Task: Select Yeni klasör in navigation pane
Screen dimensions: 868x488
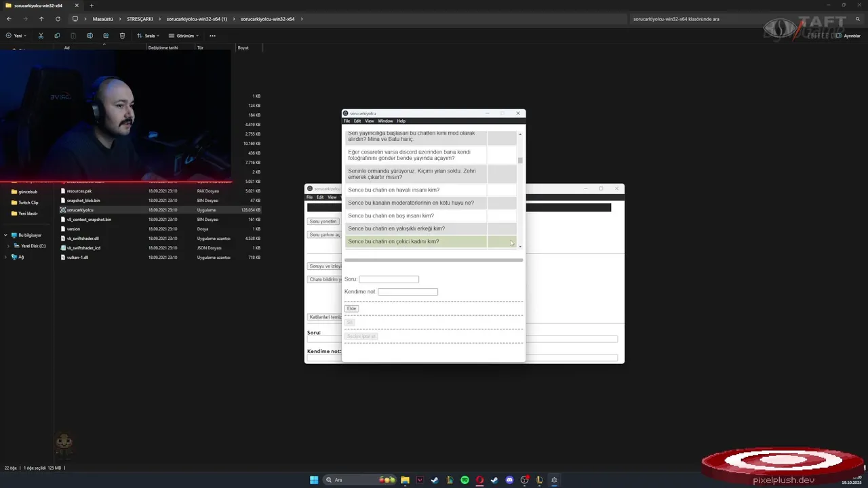Action: [28, 213]
